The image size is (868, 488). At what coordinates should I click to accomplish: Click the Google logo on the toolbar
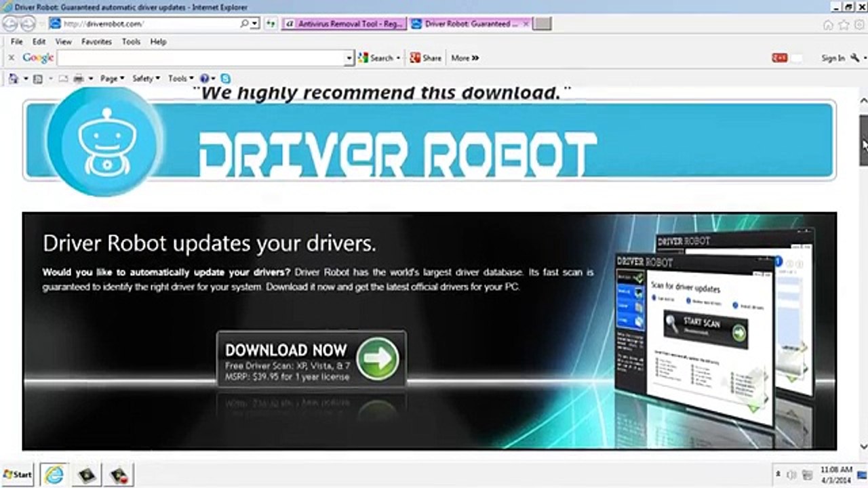[38, 58]
